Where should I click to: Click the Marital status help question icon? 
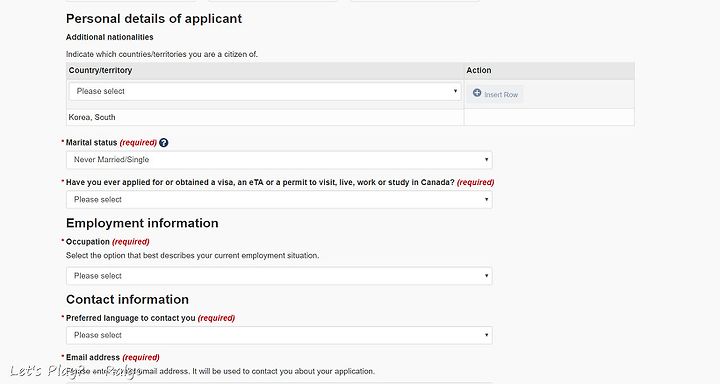tap(163, 143)
